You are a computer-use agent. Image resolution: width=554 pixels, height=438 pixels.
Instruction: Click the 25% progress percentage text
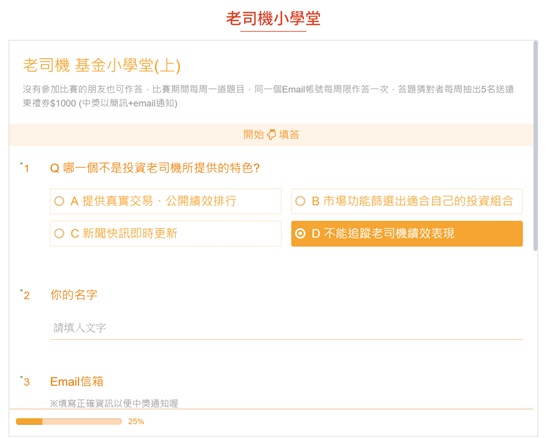(136, 421)
